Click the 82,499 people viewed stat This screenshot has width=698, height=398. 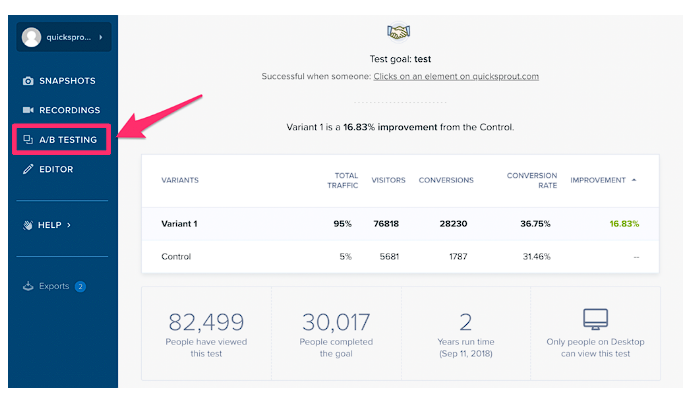pyautogui.click(x=206, y=322)
